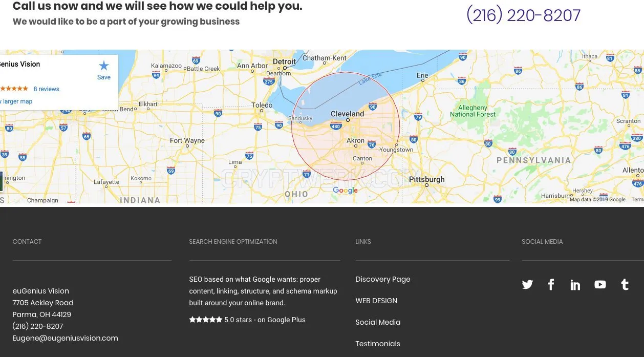644x357 pixels.
Task: Open the Tumblr icon in footer
Action: coord(625,285)
